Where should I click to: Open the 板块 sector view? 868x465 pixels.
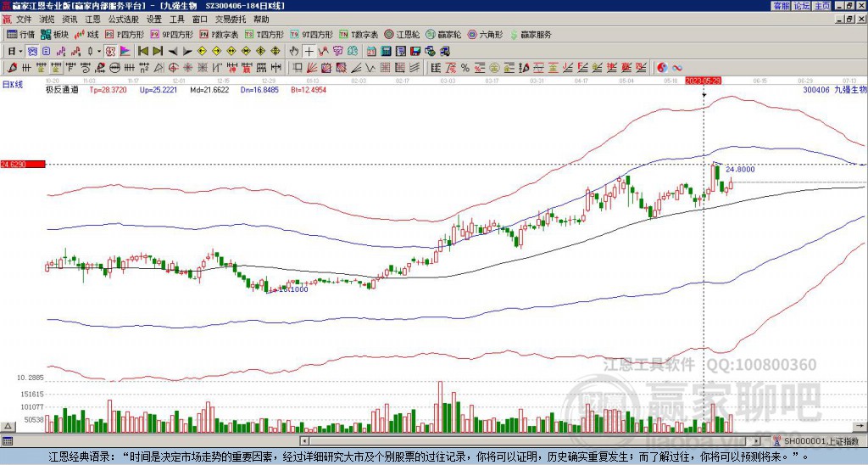pyautogui.click(x=54, y=34)
